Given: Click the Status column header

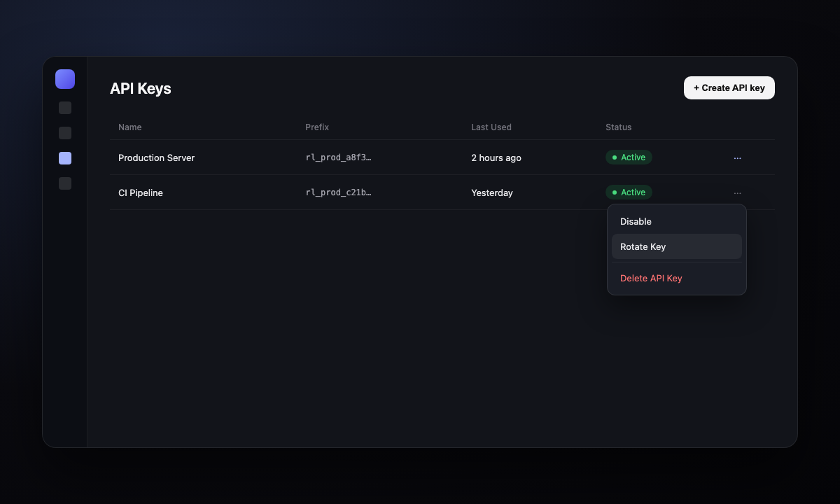Looking at the screenshot, I should tap(619, 127).
